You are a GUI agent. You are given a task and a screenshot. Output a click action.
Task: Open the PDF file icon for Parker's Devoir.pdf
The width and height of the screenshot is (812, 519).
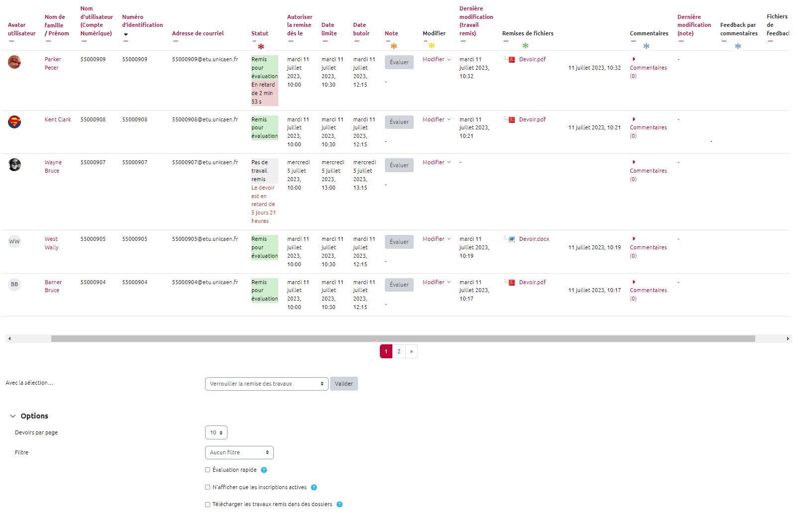pyautogui.click(x=511, y=59)
